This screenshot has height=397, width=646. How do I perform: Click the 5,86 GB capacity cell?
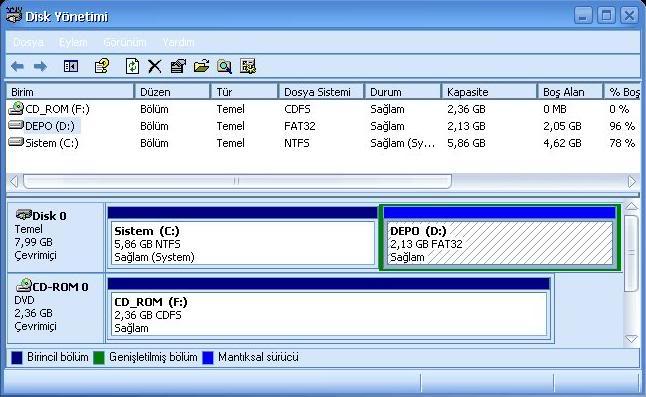[466, 143]
